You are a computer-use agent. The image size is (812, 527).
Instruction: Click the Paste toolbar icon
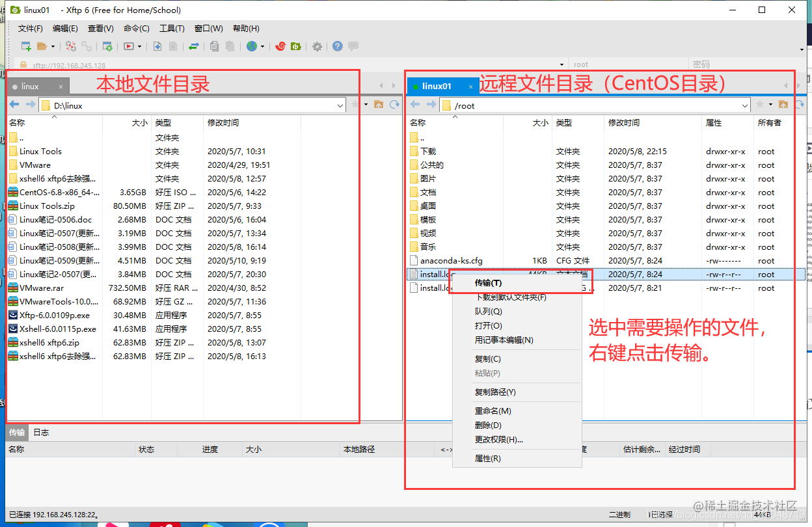click(x=230, y=46)
